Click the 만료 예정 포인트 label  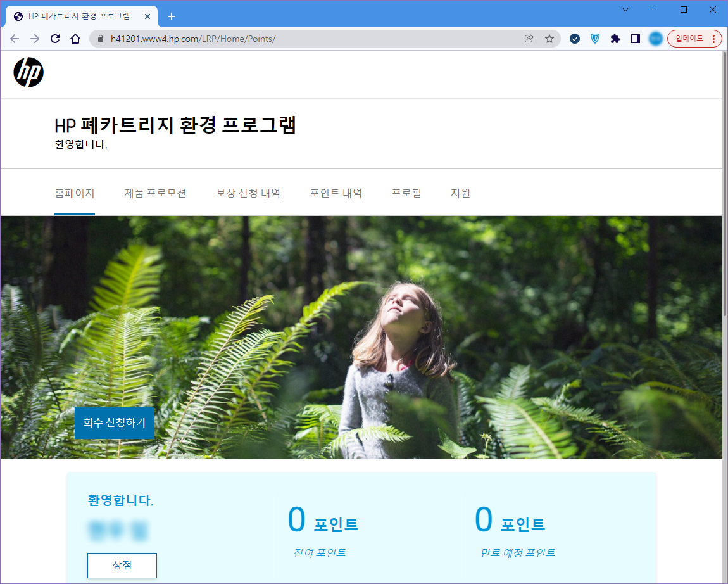tap(518, 553)
